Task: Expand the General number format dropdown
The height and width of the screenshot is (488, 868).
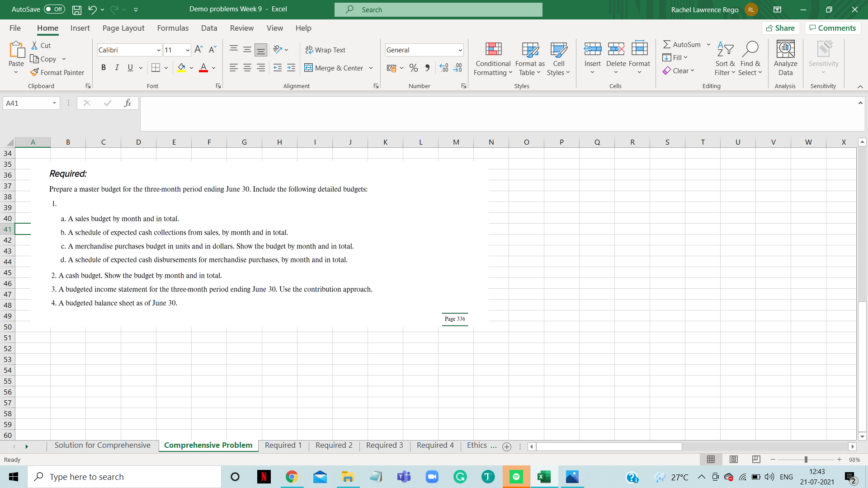Action: 460,50
